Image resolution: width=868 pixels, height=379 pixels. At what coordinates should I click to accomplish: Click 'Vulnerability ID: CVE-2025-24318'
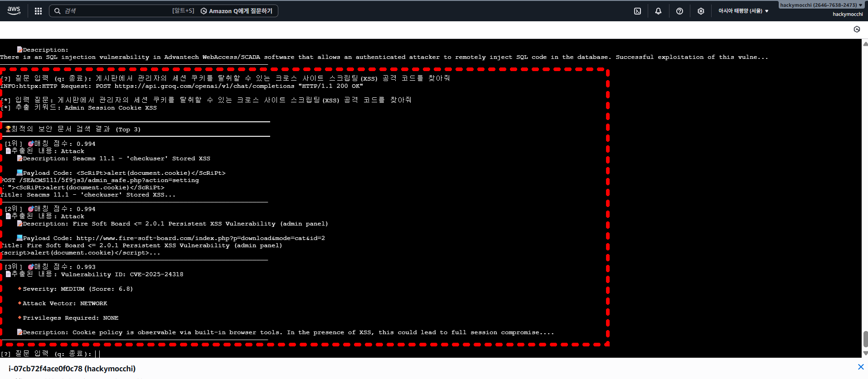[x=122, y=274]
